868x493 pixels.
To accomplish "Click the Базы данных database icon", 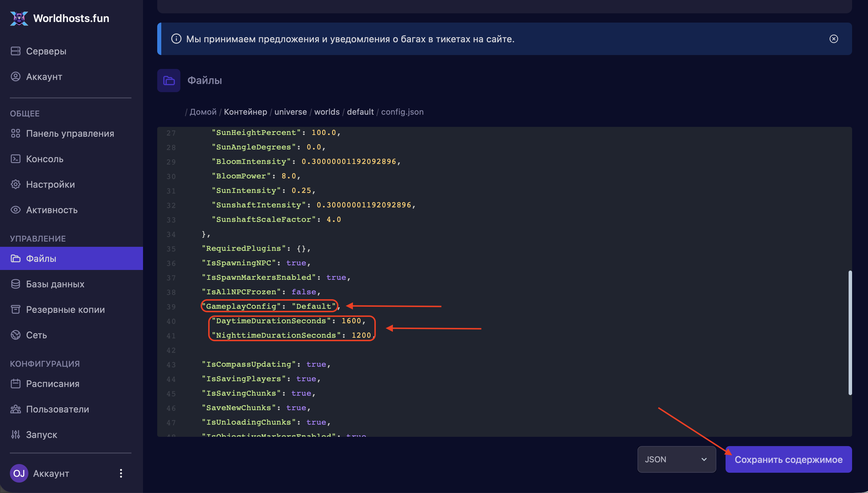I will (16, 284).
